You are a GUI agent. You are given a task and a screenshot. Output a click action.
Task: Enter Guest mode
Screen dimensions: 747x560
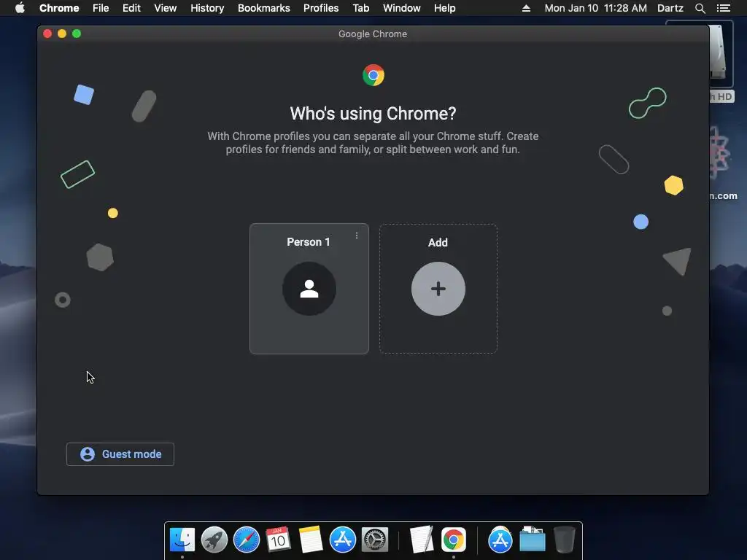120,454
